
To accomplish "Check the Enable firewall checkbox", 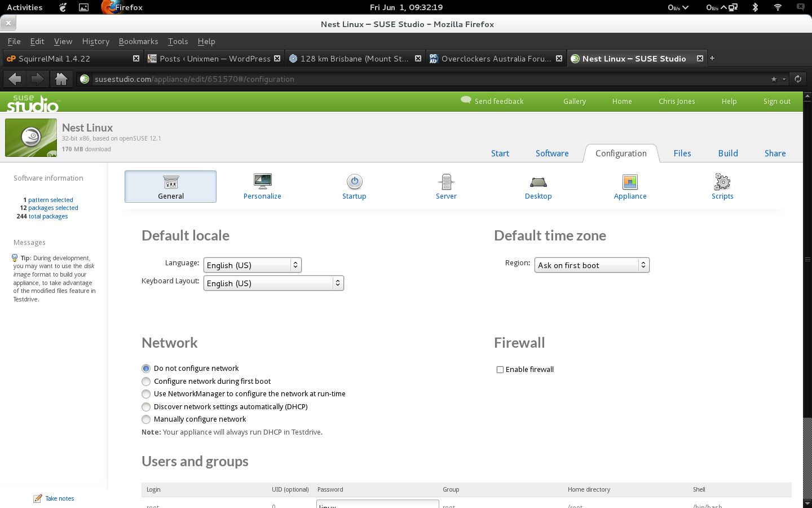I will [500, 370].
